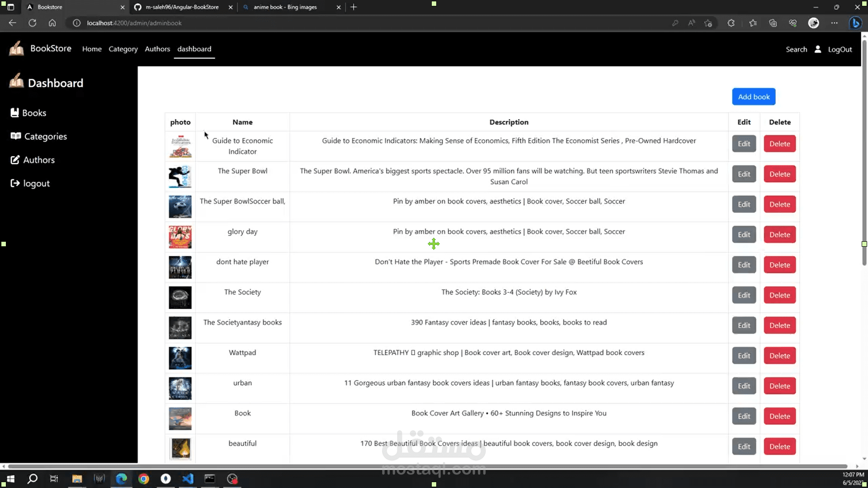The height and width of the screenshot is (488, 868).
Task: Refresh the page with browser reload icon
Action: [x=32, y=23]
